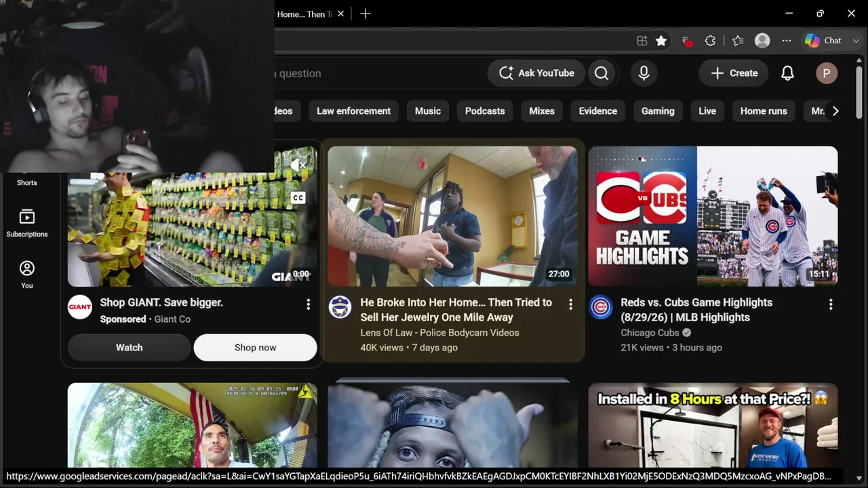
Task: Open 'Shop GIANT. Save bigger.' ad title
Action: click(161, 302)
